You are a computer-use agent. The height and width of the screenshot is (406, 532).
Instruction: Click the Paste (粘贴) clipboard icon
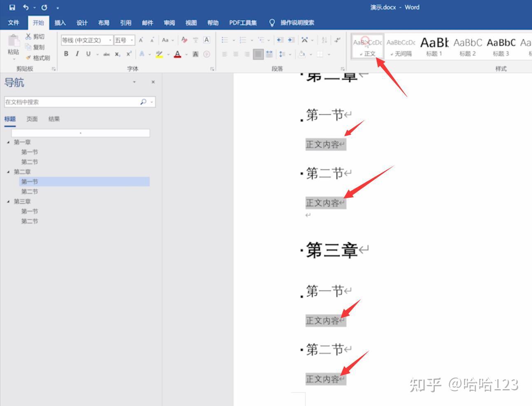pos(13,41)
